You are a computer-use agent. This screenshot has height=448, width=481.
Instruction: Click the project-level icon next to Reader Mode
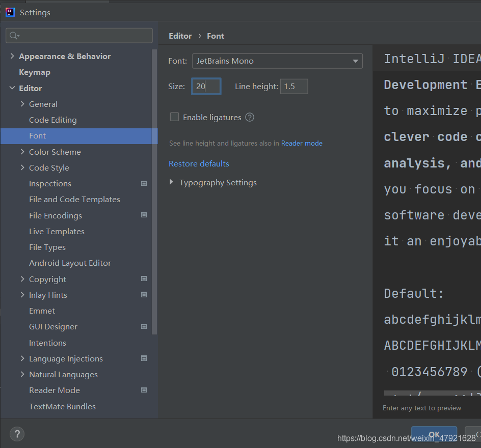click(x=144, y=390)
